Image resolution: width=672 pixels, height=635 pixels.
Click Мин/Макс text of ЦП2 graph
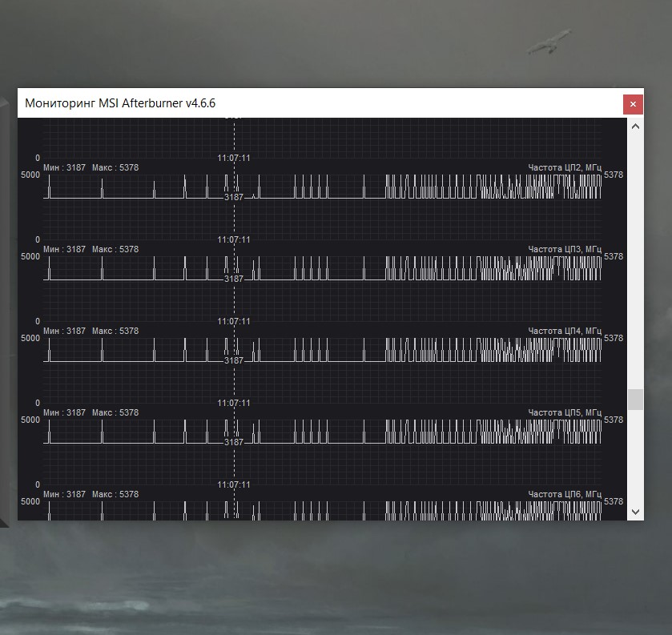point(91,167)
